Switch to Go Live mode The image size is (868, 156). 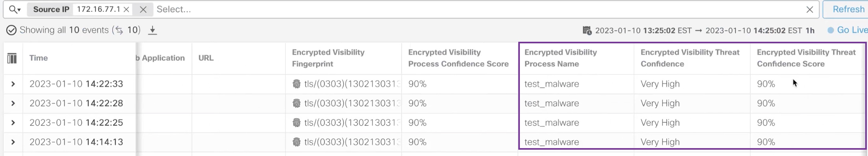[x=848, y=30]
